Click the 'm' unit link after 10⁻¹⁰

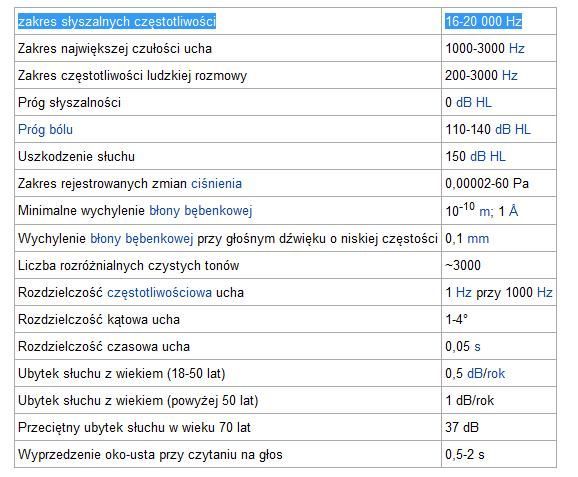[485, 212]
